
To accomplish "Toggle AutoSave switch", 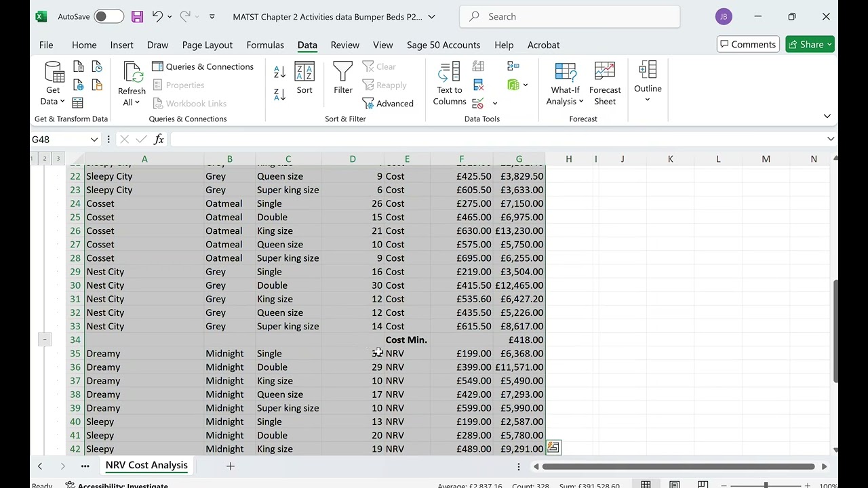I will point(108,16).
